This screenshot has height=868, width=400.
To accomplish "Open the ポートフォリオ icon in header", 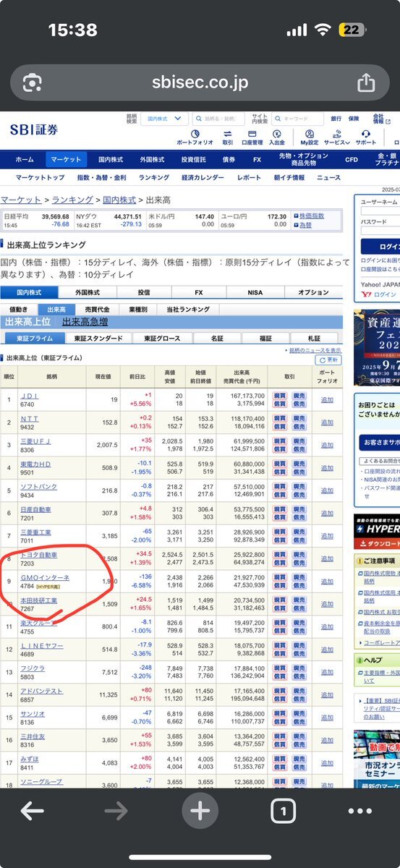I will 195,137.
